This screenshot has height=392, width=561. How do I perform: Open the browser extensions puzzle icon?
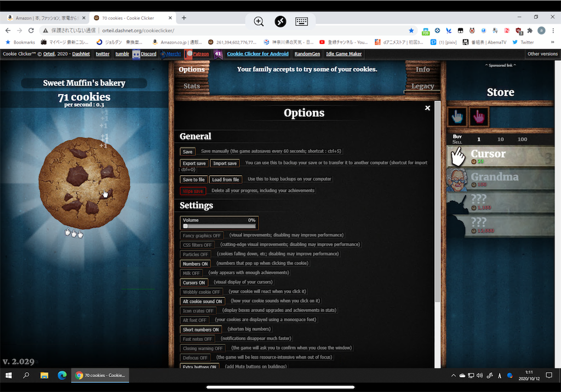tap(530, 31)
